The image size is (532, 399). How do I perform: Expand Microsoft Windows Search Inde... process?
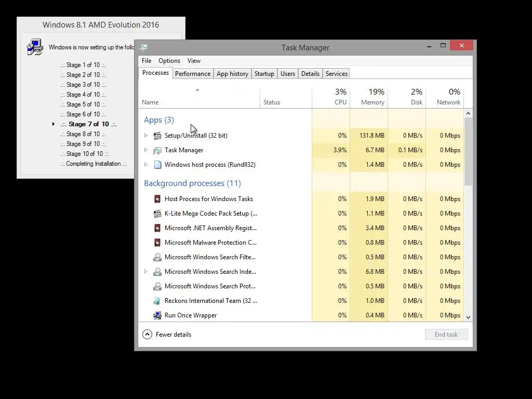(146, 272)
